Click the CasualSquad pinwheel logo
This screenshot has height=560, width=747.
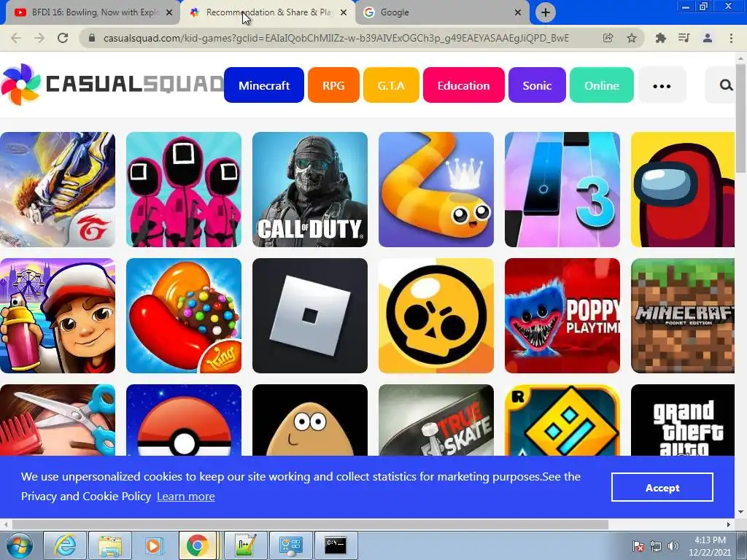20,85
